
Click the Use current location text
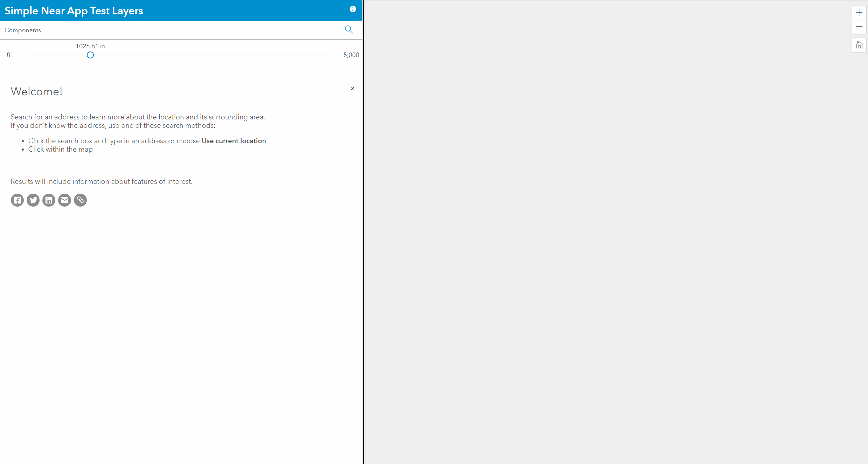tap(233, 141)
